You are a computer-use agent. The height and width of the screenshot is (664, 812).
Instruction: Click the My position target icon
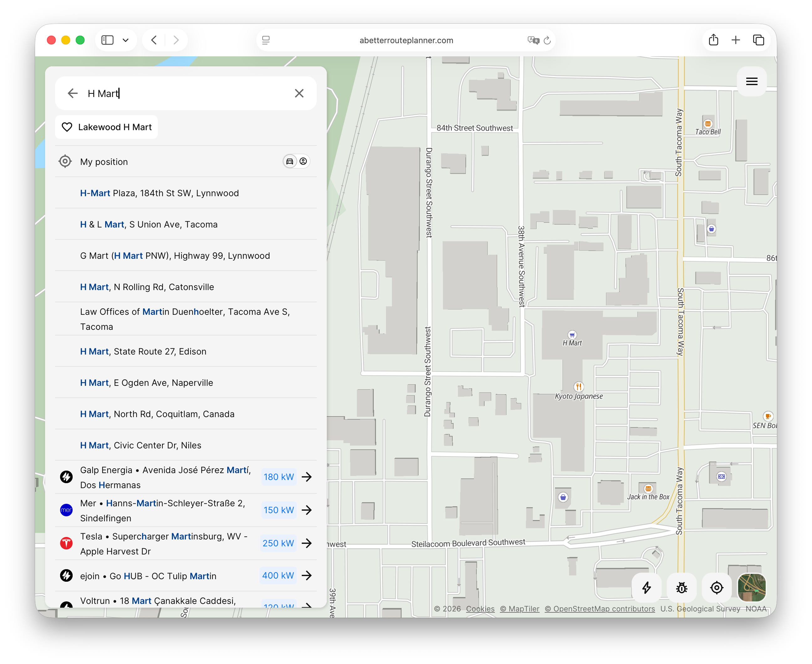pos(65,161)
